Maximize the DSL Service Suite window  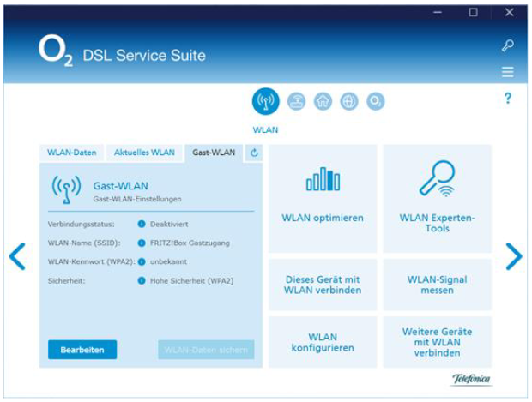[x=474, y=13]
